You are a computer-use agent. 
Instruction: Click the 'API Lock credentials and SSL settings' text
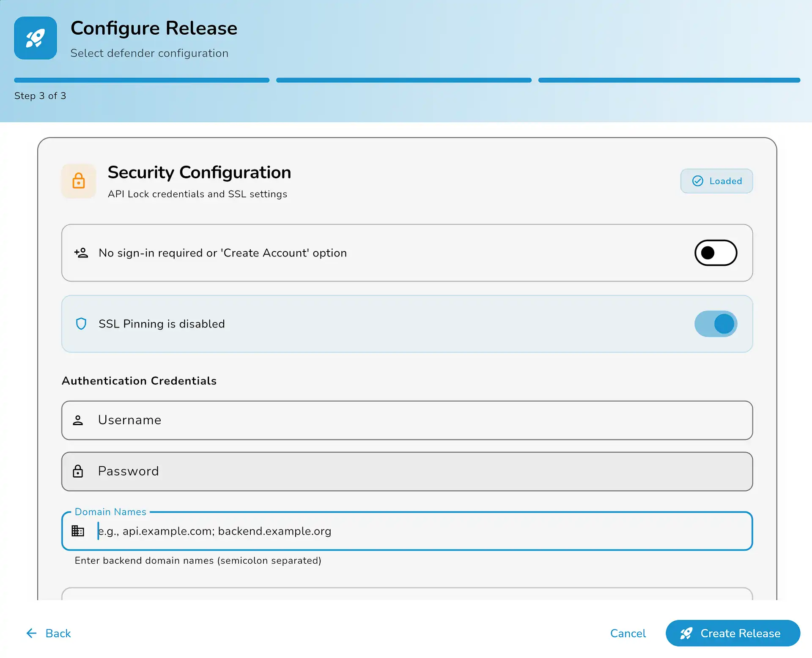[x=198, y=194]
